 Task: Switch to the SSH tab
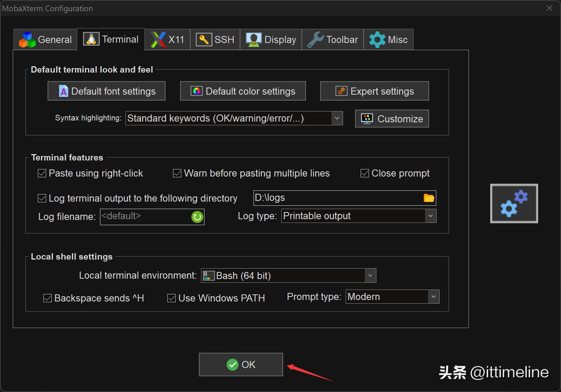(x=215, y=40)
